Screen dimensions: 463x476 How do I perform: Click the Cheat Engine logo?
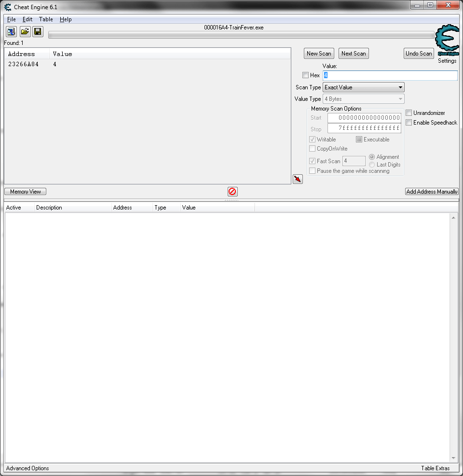pyautogui.click(x=447, y=40)
